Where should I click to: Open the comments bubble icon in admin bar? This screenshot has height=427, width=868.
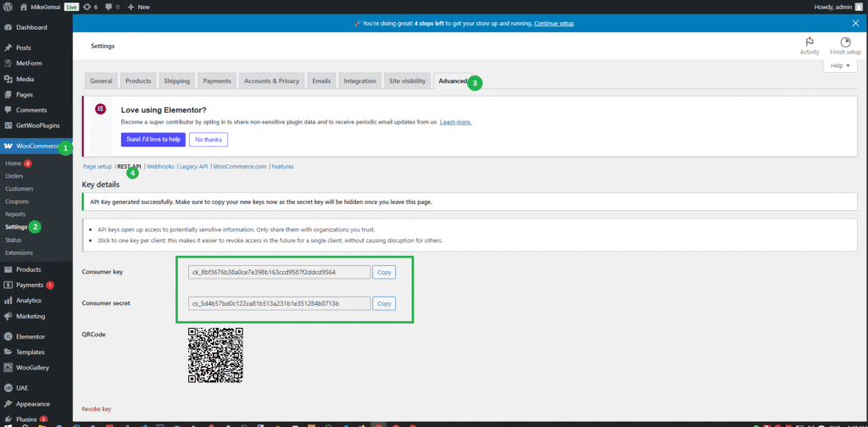[108, 7]
